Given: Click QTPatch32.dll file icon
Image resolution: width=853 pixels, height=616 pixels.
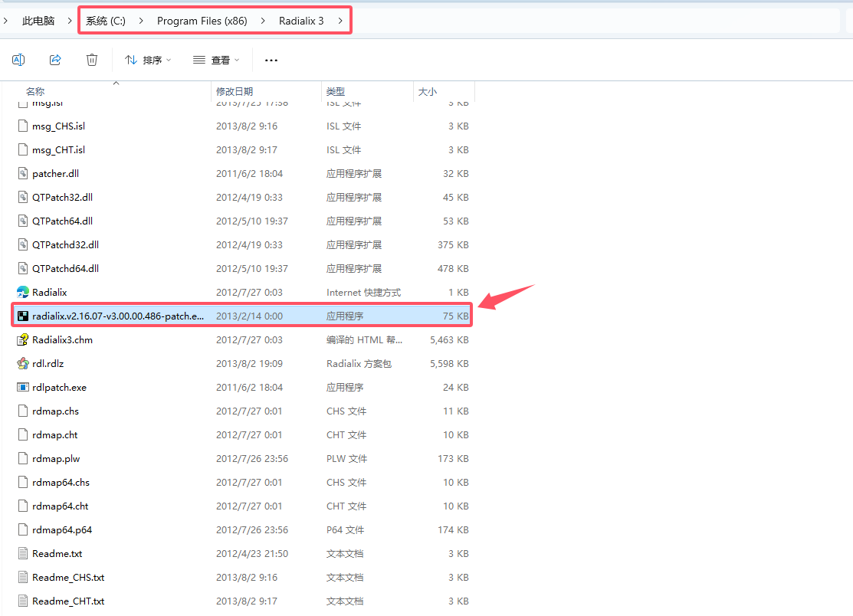Looking at the screenshot, I should 23,198.
